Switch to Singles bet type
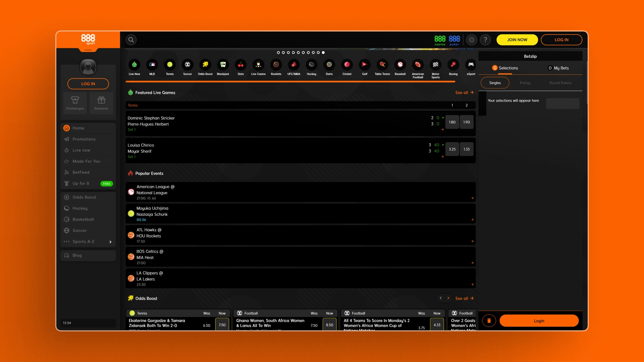 pyautogui.click(x=495, y=83)
